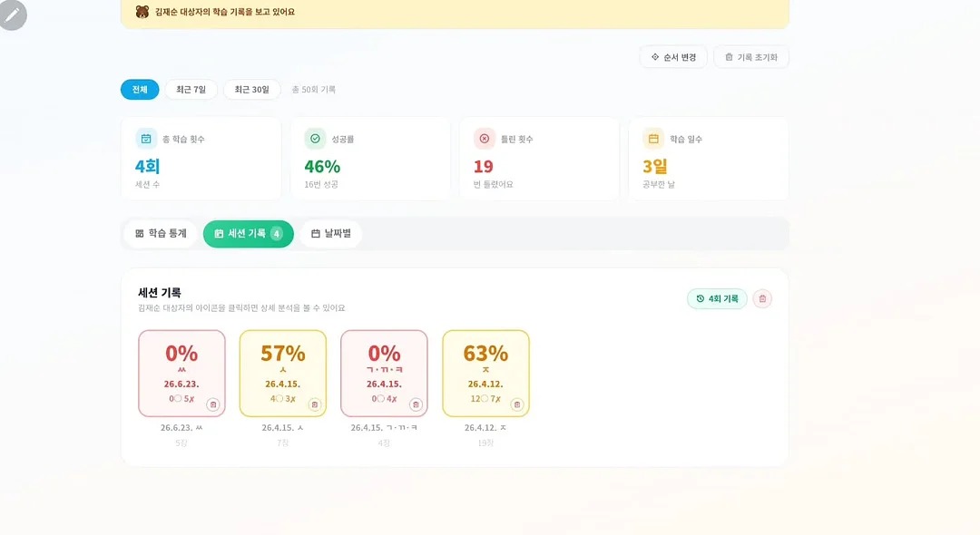Click the 19 wrong count value
The height and width of the screenshot is (535, 980).
tap(483, 167)
